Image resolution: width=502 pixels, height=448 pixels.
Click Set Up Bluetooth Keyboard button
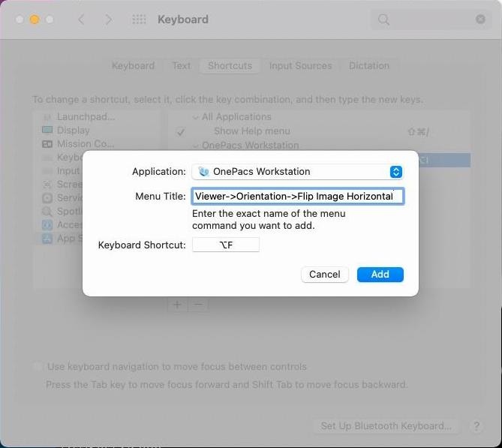386,426
